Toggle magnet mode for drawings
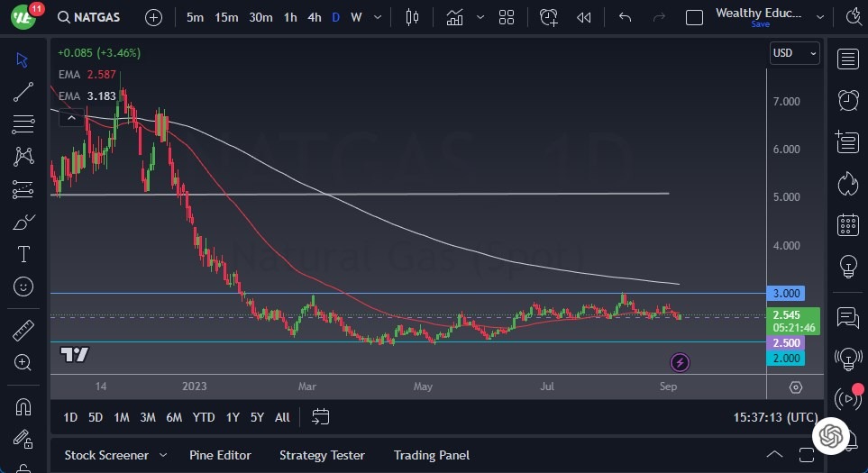 point(24,407)
